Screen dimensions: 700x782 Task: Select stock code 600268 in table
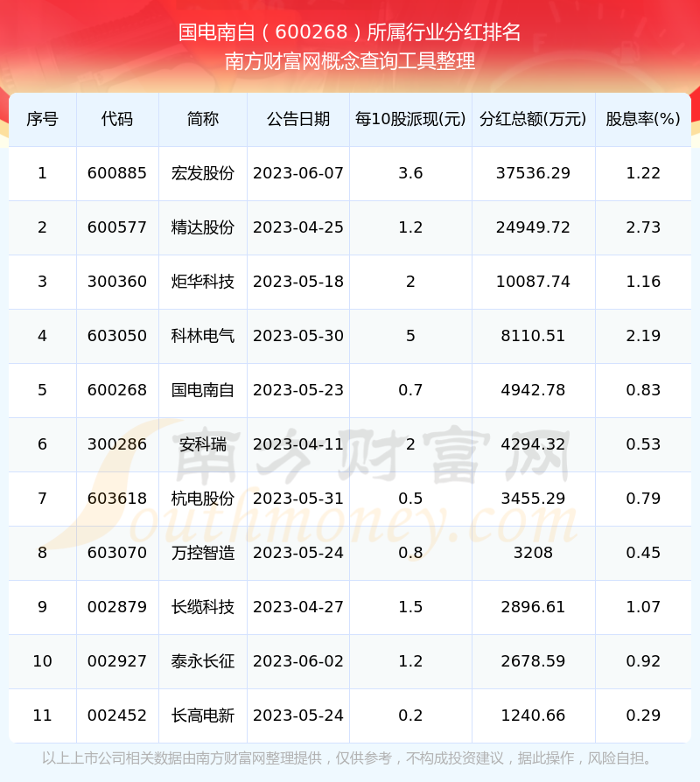[117, 390]
